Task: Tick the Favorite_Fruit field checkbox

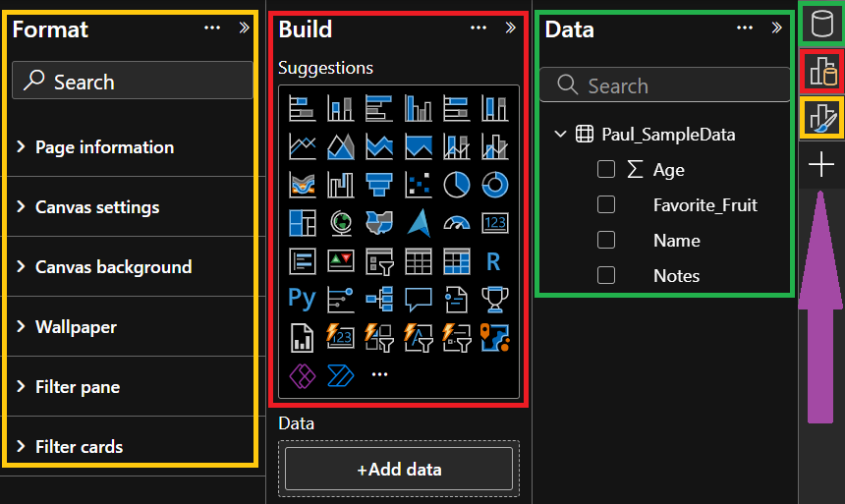Action: pyautogui.click(x=606, y=205)
